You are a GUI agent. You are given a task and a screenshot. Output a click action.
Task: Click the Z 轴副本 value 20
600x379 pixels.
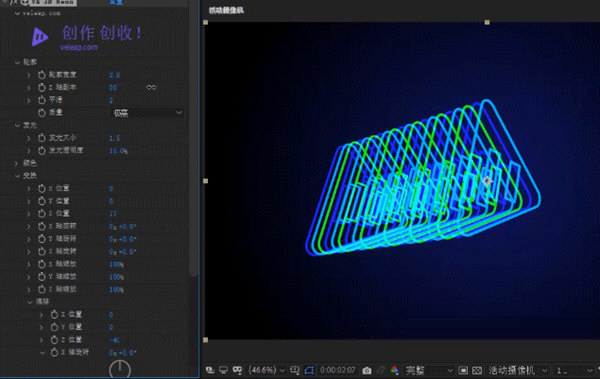tap(113, 88)
